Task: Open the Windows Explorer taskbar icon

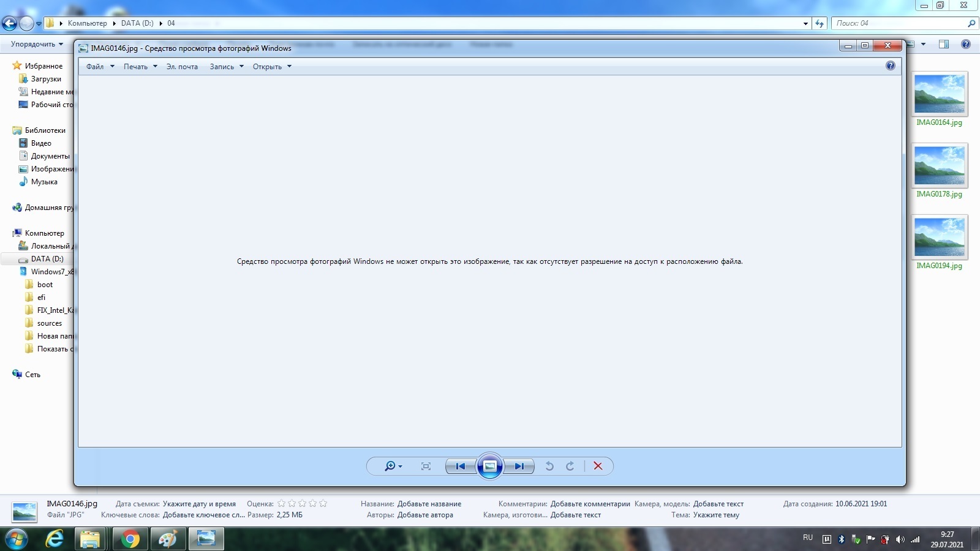Action: (x=91, y=539)
